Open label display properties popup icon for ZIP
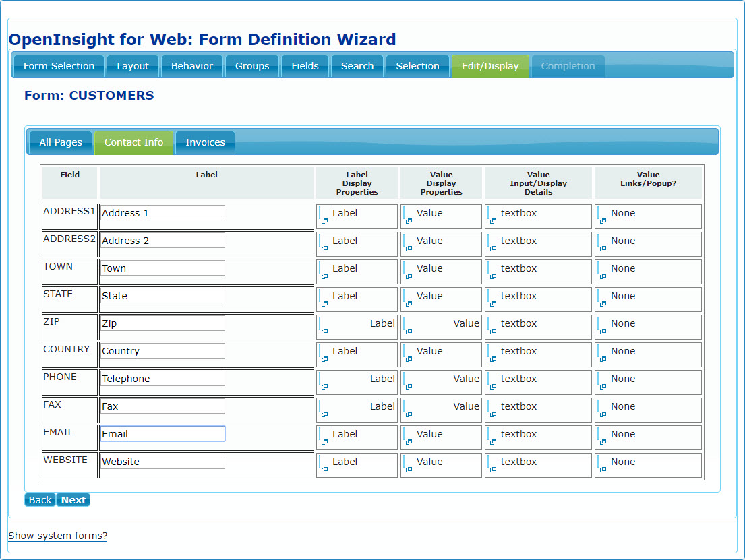This screenshot has height=560, width=745. point(324,331)
